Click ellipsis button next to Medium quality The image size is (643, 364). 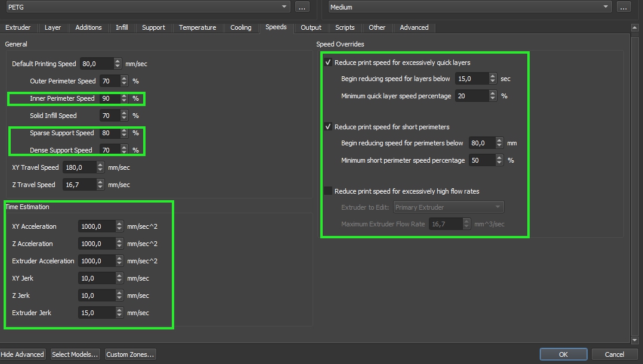[623, 7]
